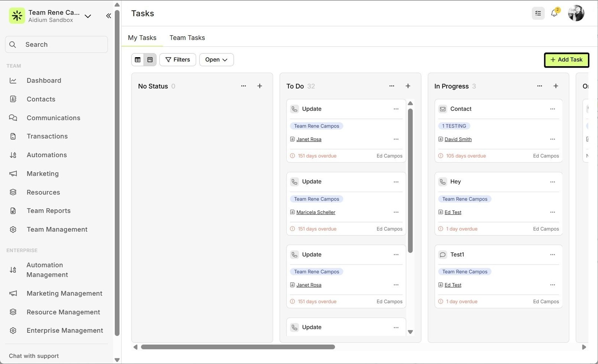Open Transactions document icon
The image size is (598, 364).
point(13,136)
